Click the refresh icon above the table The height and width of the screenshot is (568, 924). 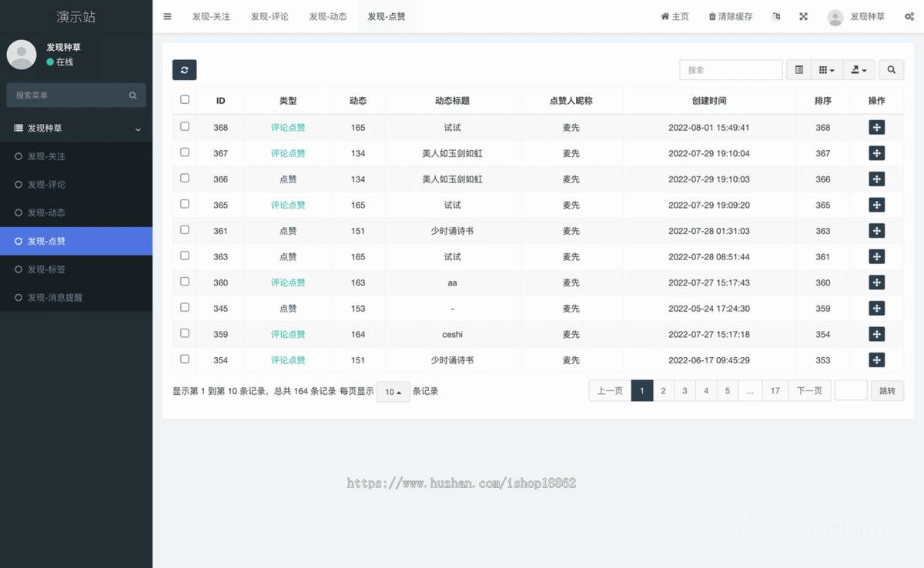click(184, 69)
